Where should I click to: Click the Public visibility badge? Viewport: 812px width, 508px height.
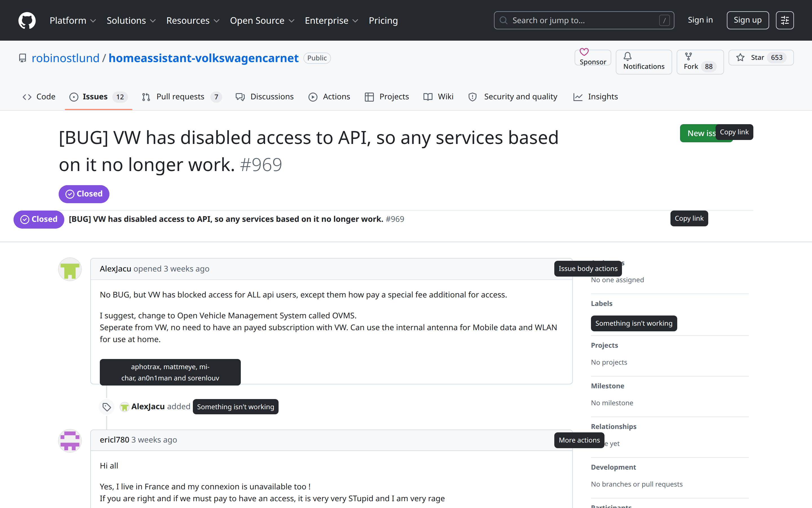(317, 58)
